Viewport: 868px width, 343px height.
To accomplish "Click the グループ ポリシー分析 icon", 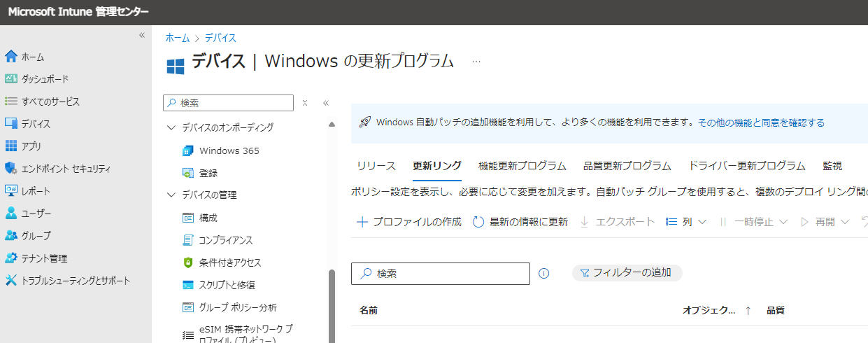I will (x=187, y=307).
